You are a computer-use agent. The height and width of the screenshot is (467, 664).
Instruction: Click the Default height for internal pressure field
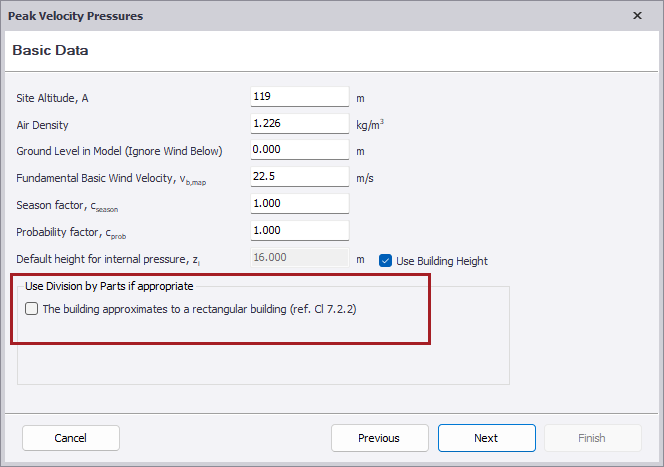click(x=299, y=257)
